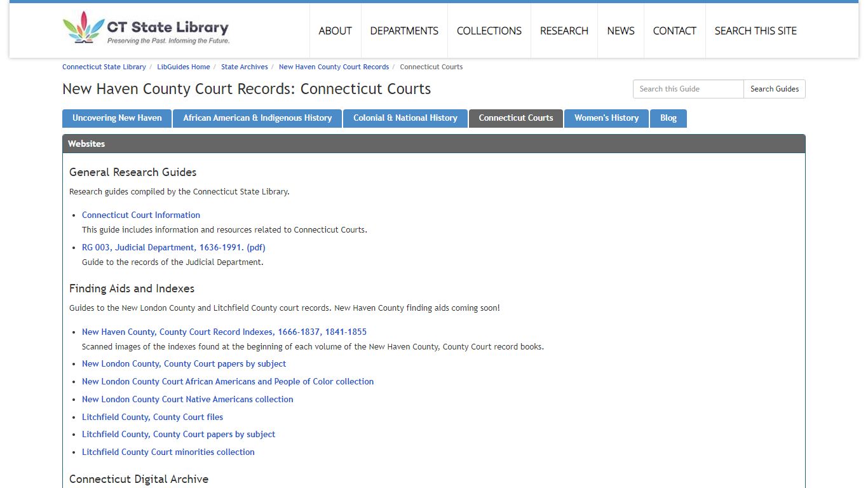Viewport: 868px width, 488px height.
Task: Switch to Uncovering New Haven tab
Action: point(117,118)
